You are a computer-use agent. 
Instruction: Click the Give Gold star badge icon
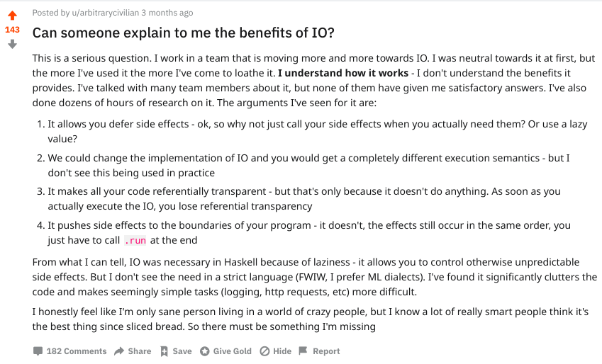pos(205,351)
